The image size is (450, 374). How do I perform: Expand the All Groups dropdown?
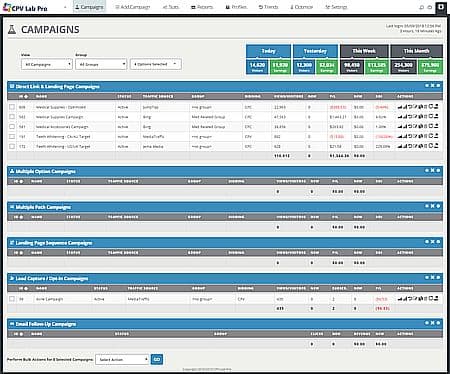click(x=101, y=64)
